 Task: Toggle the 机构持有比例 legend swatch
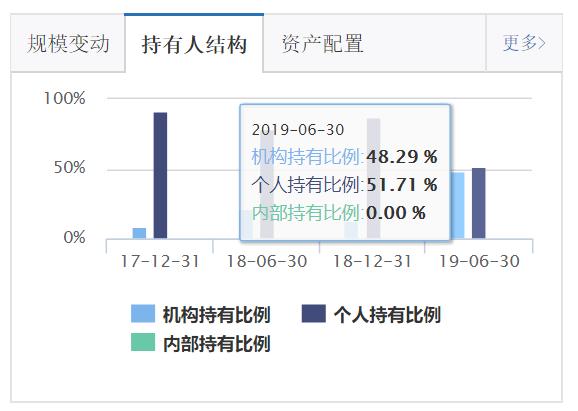pyautogui.click(x=143, y=314)
